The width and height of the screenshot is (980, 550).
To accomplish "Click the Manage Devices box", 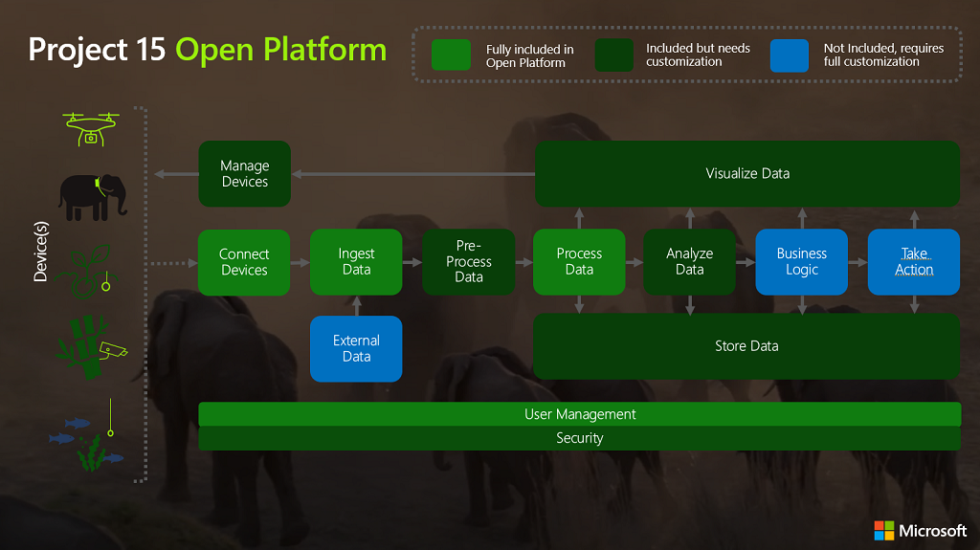I will 244,174.
